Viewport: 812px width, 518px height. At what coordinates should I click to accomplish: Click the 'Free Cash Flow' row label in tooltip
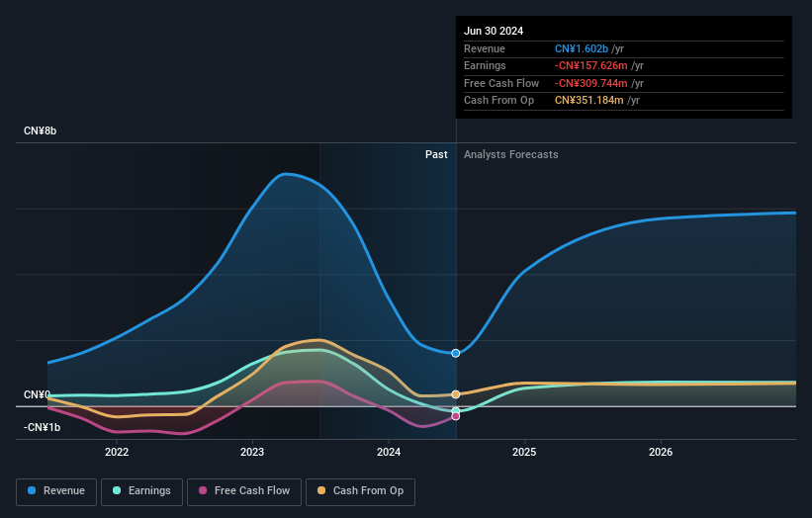click(x=501, y=83)
